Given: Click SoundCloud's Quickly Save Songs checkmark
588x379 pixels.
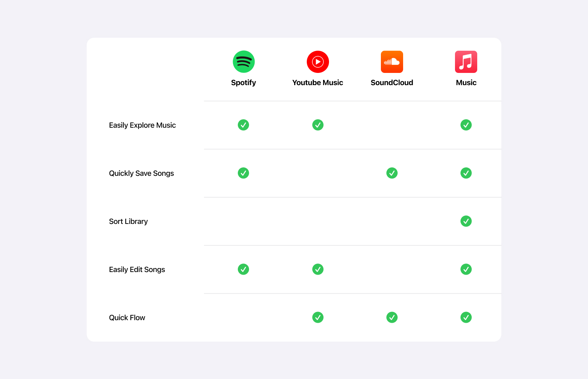Looking at the screenshot, I should (392, 173).
